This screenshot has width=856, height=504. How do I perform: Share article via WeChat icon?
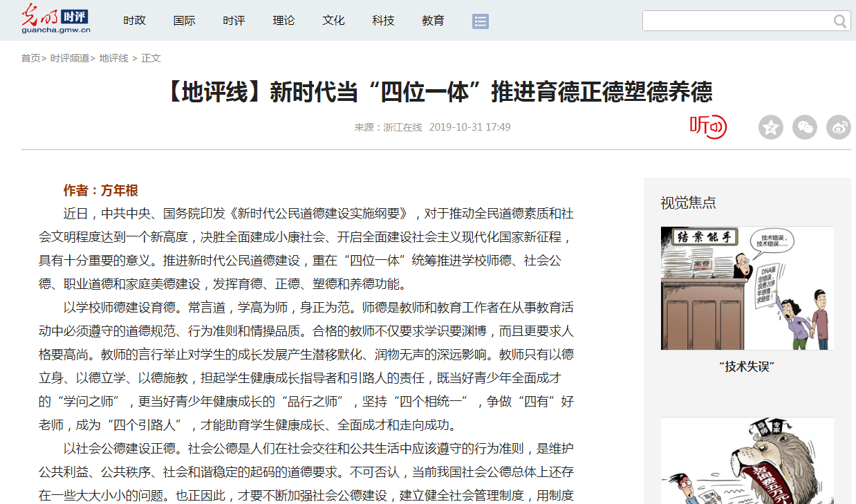[x=804, y=127]
